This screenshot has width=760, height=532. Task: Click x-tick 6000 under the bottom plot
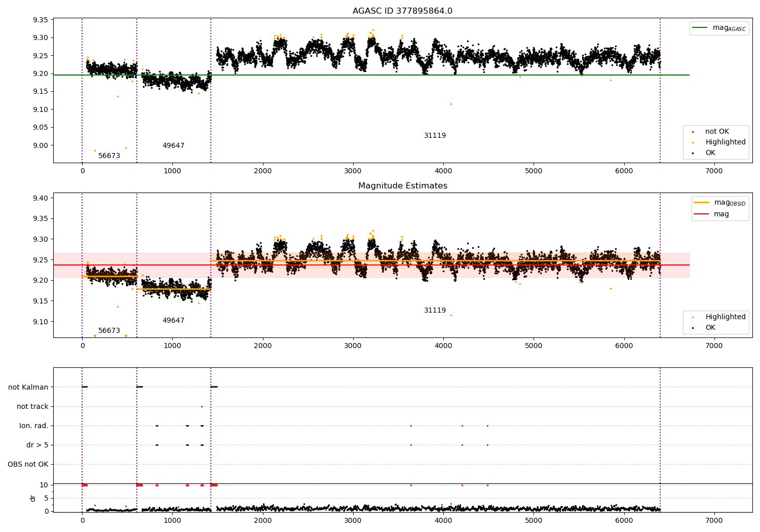[x=624, y=520]
